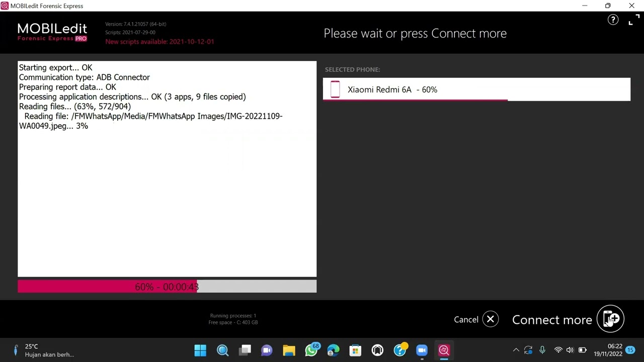This screenshot has height=362, width=644.
Task: Open the volume control in the tray
Action: [x=570, y=350]
